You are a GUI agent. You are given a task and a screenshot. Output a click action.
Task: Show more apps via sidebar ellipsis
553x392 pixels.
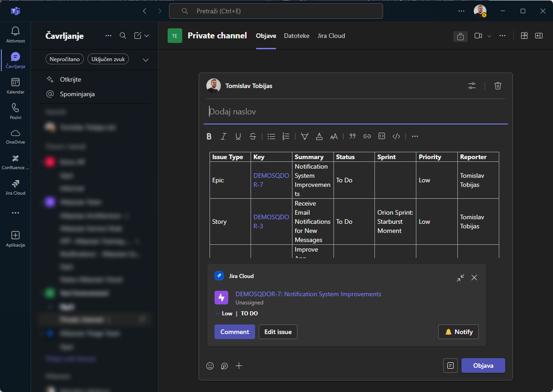(15, 213)
